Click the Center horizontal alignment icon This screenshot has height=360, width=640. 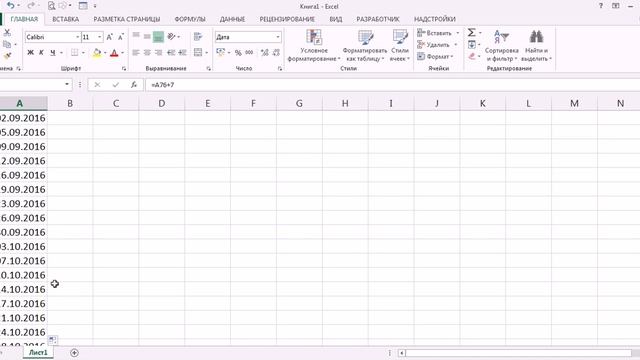pyautogui.click(x=147, y=53)
